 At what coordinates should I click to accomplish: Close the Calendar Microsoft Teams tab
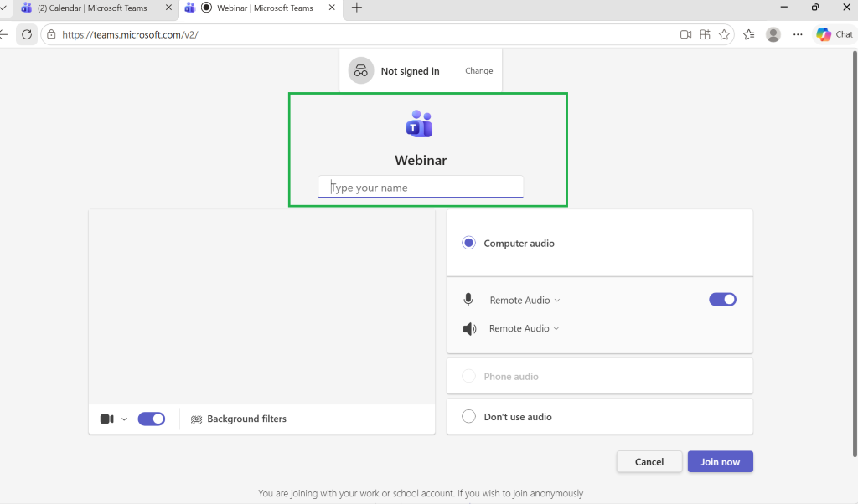pyautogui.click(x=168, y=8)
